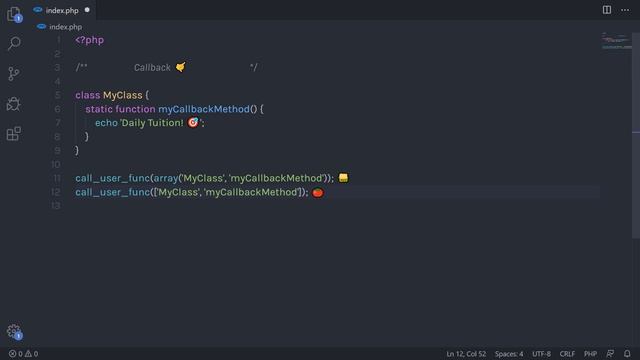Image resolution: width=640 pixels, height=360 pixels.
Task: Open Source Control view
Action: point(14,73)
